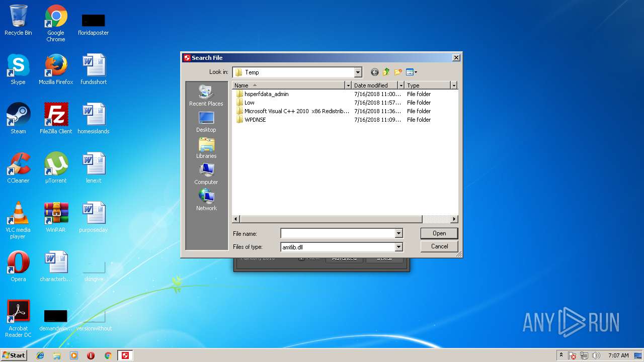
Task: Select lenext Word document
Action: [x=94, y=168]
